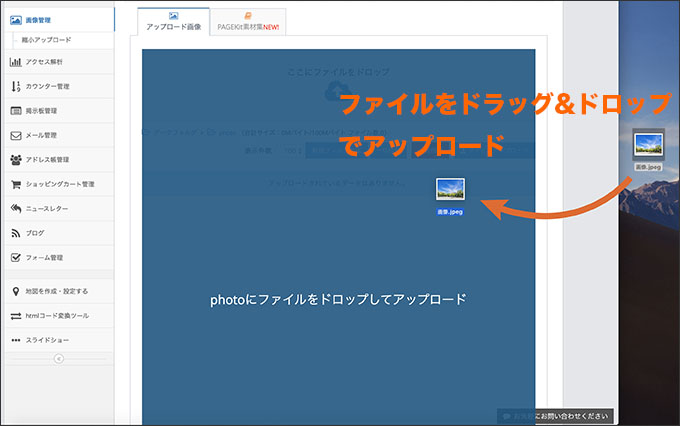Viewport: 680px width, 426px height.
Task: Click the メール管理 envelope icon
Action: [16, 135]
